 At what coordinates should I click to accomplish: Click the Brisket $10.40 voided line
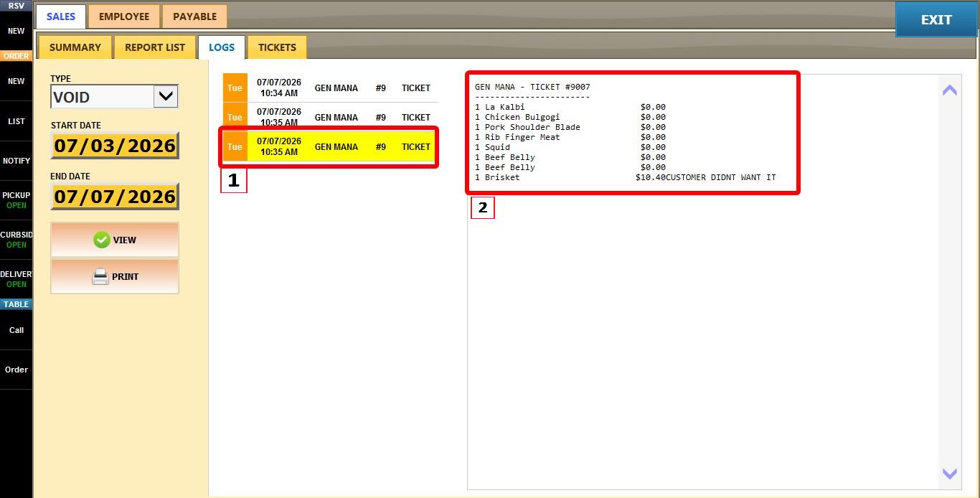(625, 177)
